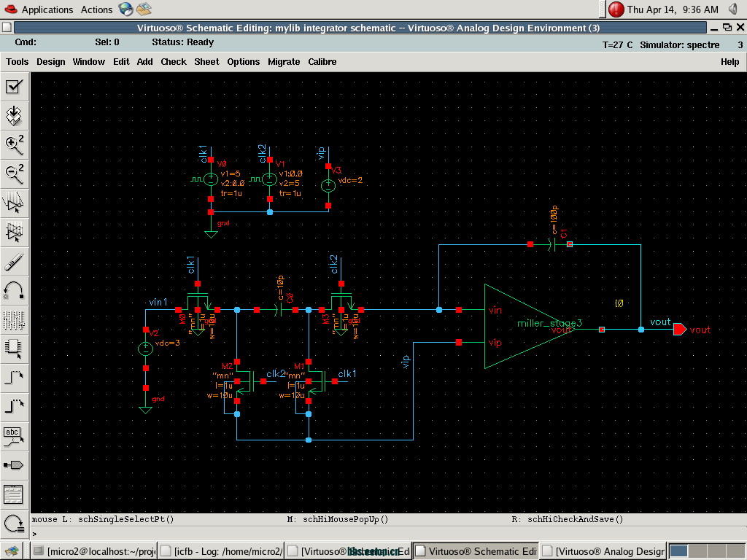Open the Property editor icon
The height and width of the screenshot is (560, 747).
pyautogui.click(x=15, y=319)
